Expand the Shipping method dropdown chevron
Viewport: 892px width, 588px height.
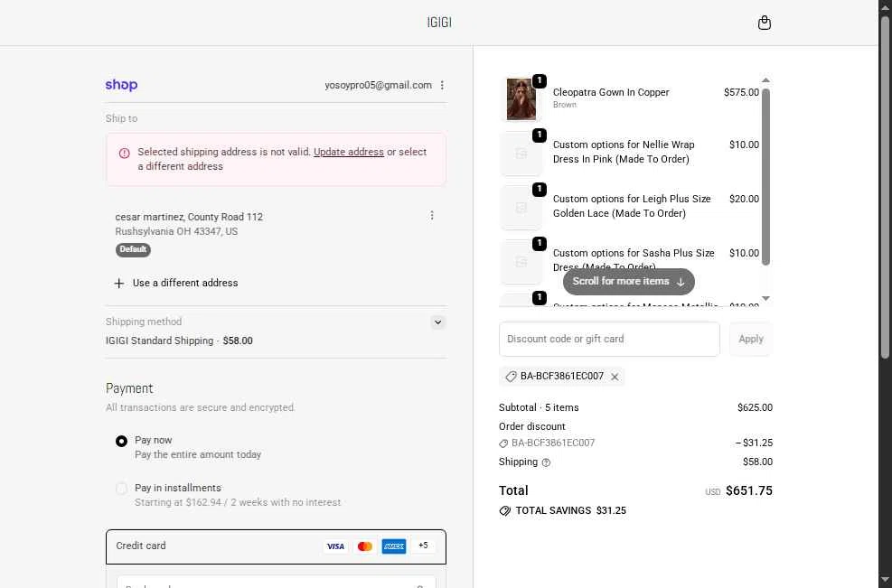[437, 322]
